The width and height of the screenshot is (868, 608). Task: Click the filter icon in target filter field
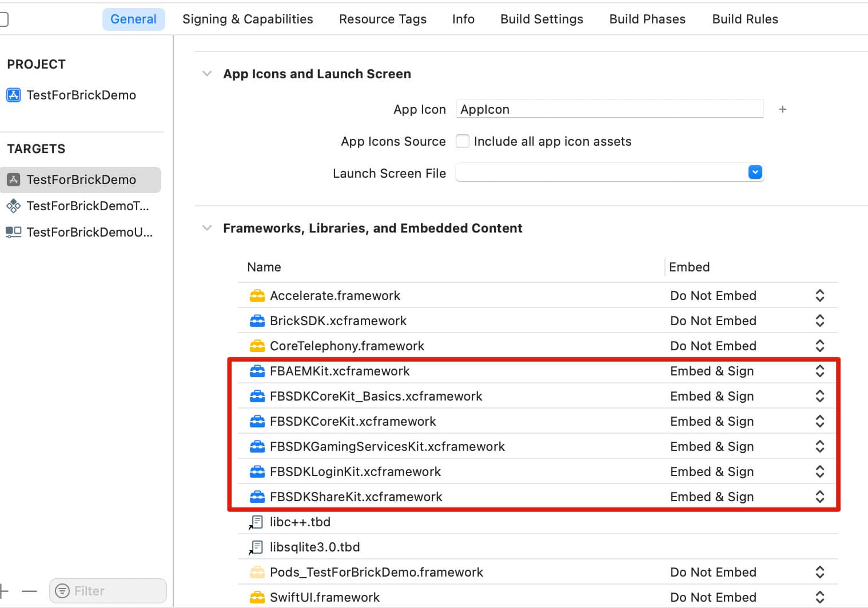(62, 591)
